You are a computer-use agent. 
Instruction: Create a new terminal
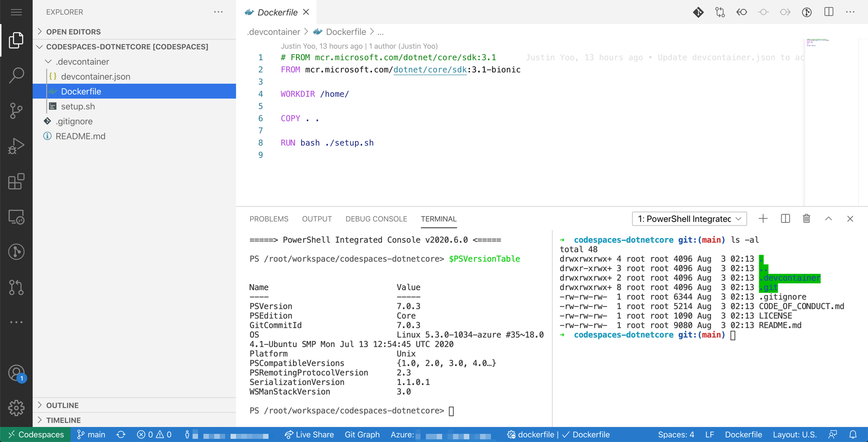763,219
